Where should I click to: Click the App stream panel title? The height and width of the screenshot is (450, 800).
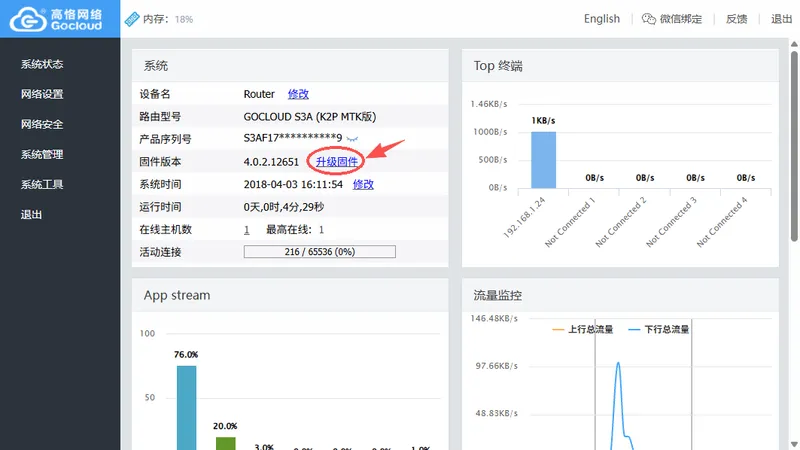tap(177, 295)
